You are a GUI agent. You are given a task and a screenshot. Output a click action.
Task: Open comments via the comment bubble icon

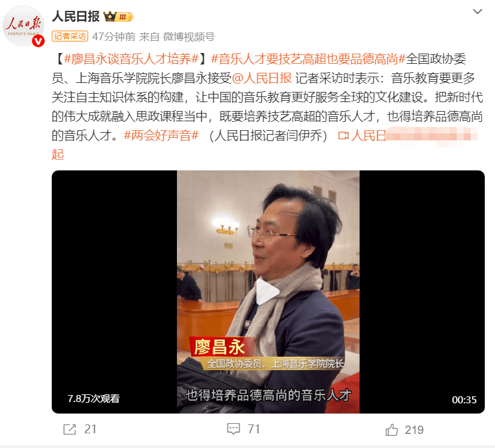pyautogui.click(x=234, y=429)
